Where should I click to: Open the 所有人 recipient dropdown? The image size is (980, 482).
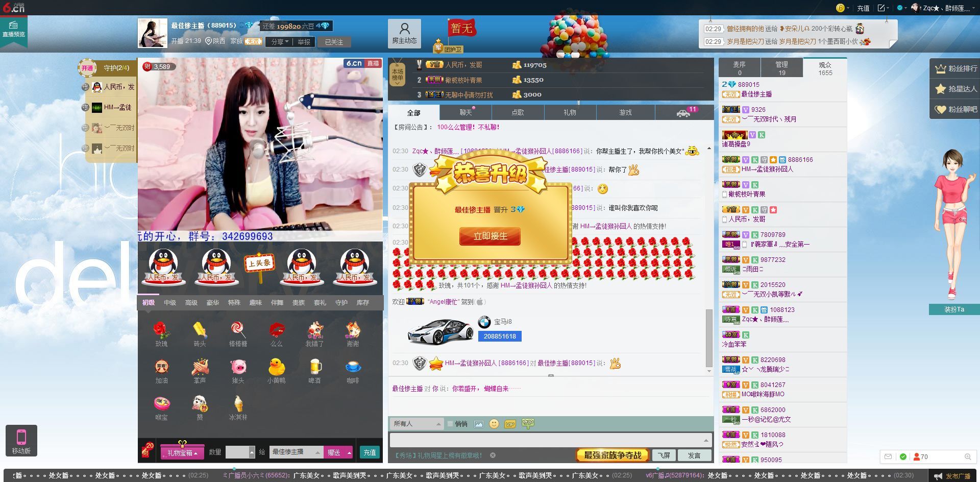point(416,424)
